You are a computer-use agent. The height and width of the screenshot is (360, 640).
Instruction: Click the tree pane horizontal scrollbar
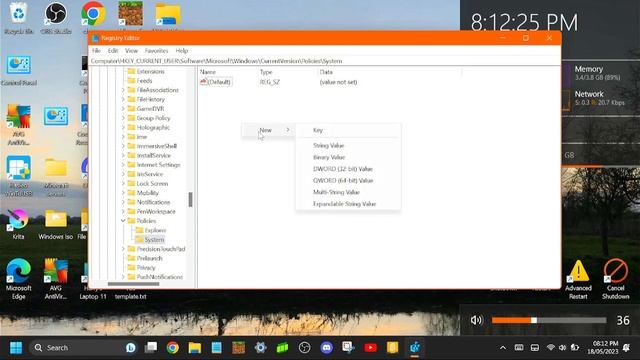coord(133,284)
